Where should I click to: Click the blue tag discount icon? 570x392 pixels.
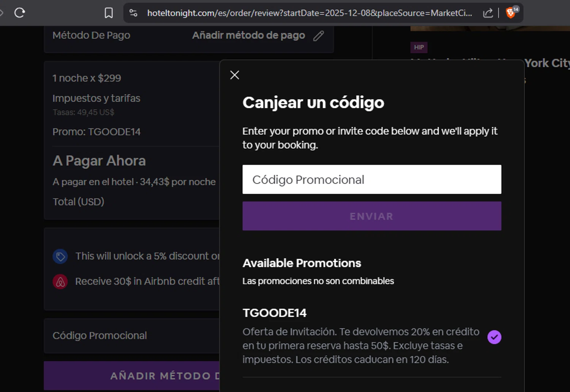[60, 256]
